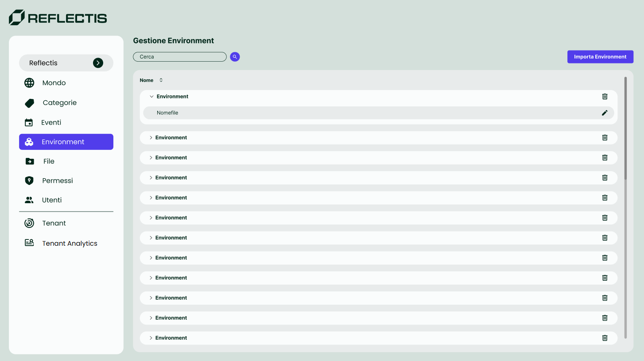
Task: Collapse the expanded first Environment row
Action: click(x=151, y=97)
